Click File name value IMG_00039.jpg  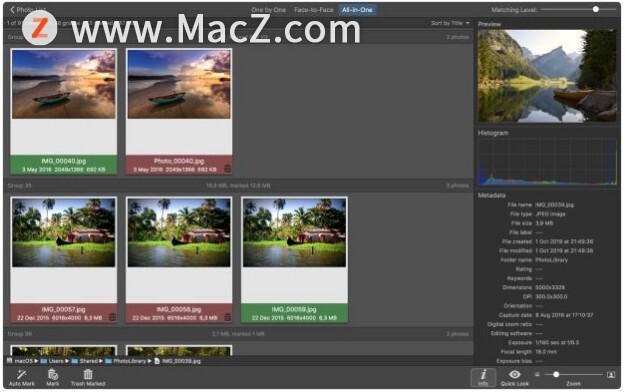pos(554,205)
